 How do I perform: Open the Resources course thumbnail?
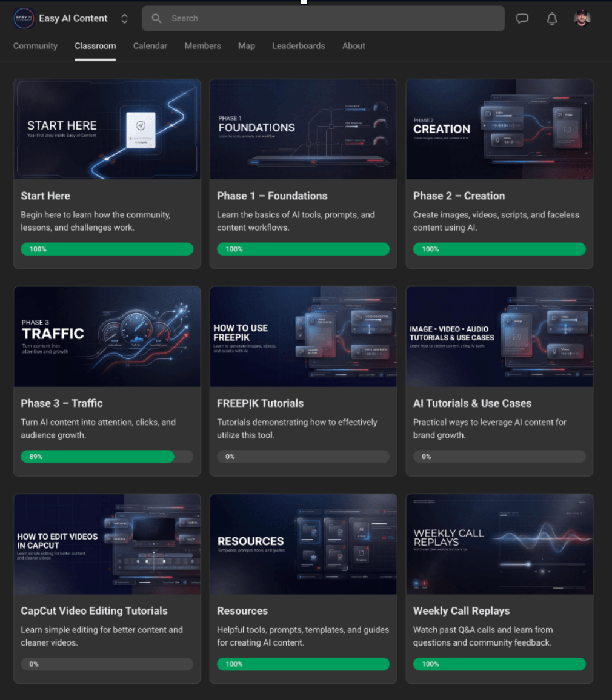click(304, 544)
